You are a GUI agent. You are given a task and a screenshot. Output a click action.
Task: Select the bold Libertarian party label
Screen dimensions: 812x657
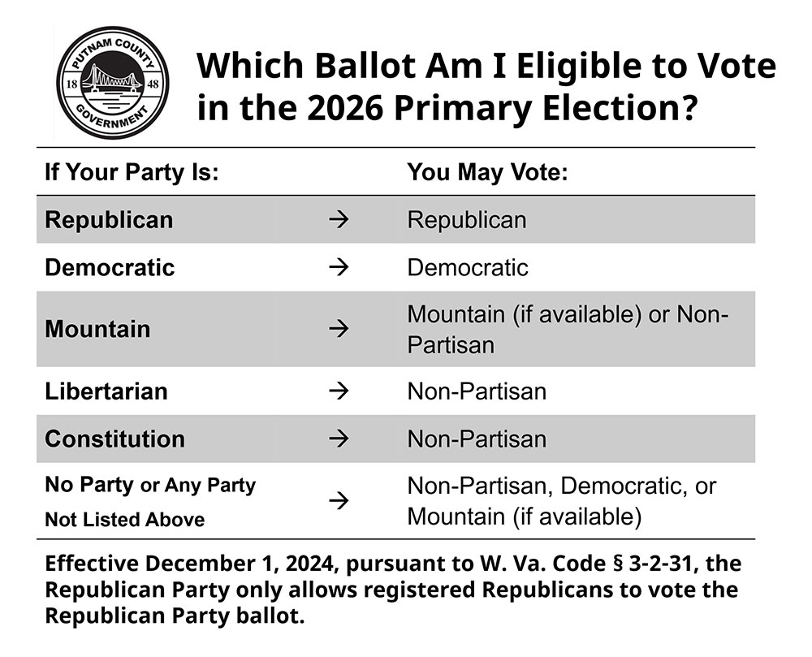click(106, 391)
